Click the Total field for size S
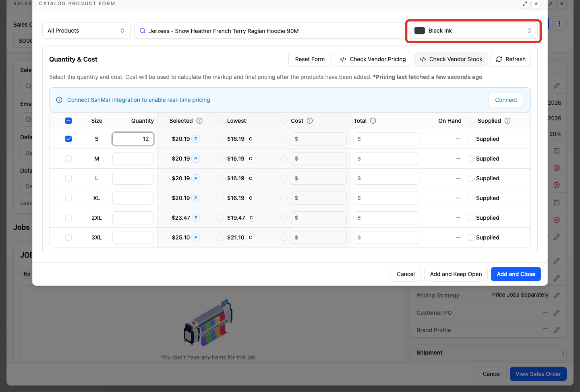The image size is (580, 392). click(386, 139)
